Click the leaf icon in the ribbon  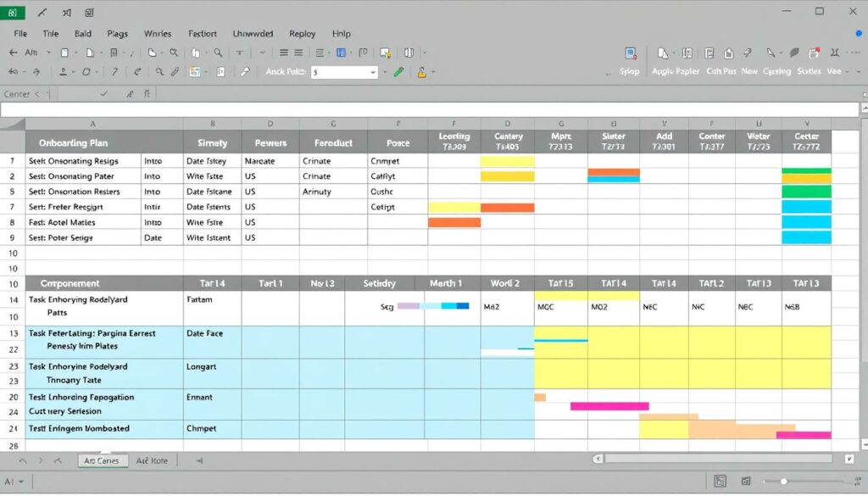tap(794, 53)
